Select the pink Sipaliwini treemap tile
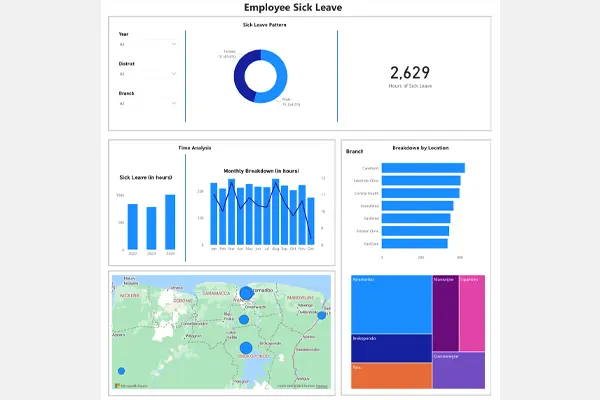 [x=472, y=313]
